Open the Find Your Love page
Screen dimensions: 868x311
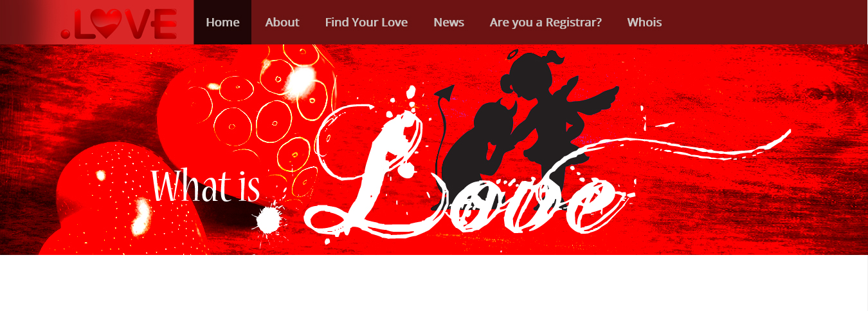[366, 22]
